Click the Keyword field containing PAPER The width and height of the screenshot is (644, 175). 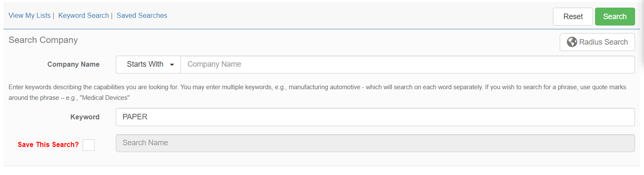tap(375, 117)
